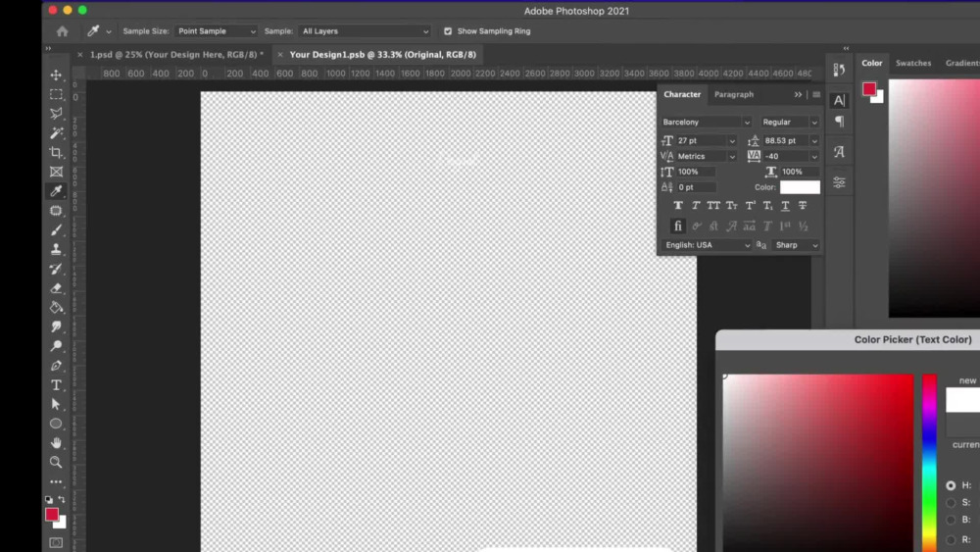This screenshot has height=552, width=980.
Task: Toggle Standard Ligatures fi button
Action: [x=678, y=226]
